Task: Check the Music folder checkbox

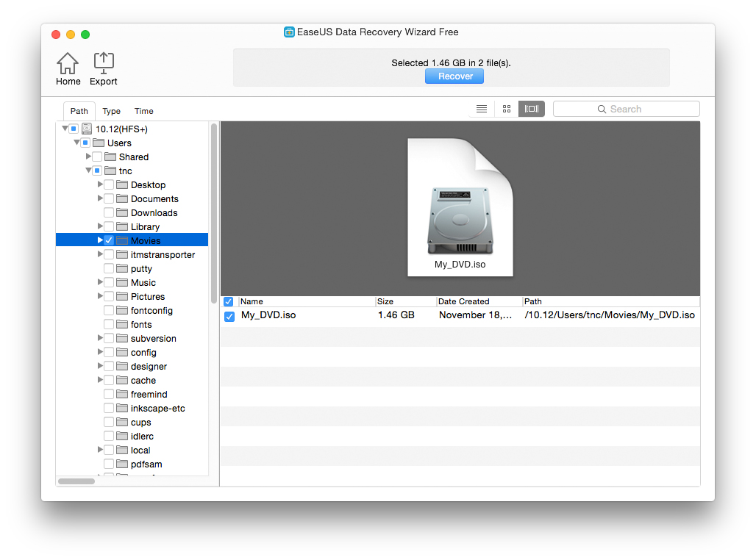Action: (109, 282)
